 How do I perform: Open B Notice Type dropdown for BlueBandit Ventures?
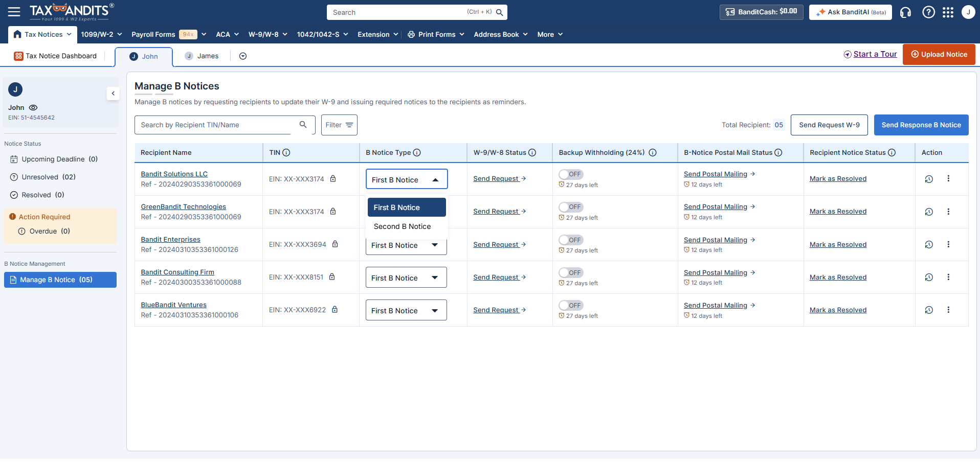pyautogui.click(x=406, y=310)
